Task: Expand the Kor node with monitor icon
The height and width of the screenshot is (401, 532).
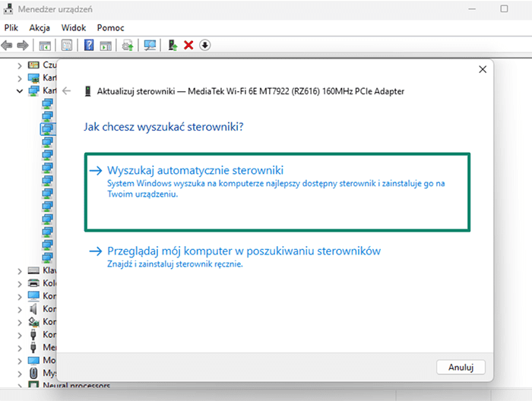Action: tap(19, 297)
